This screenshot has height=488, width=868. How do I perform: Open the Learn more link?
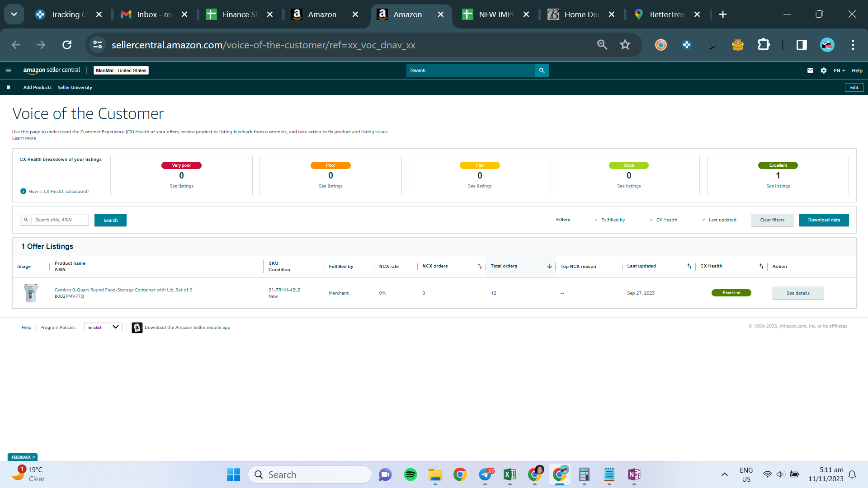click(24, 138)
